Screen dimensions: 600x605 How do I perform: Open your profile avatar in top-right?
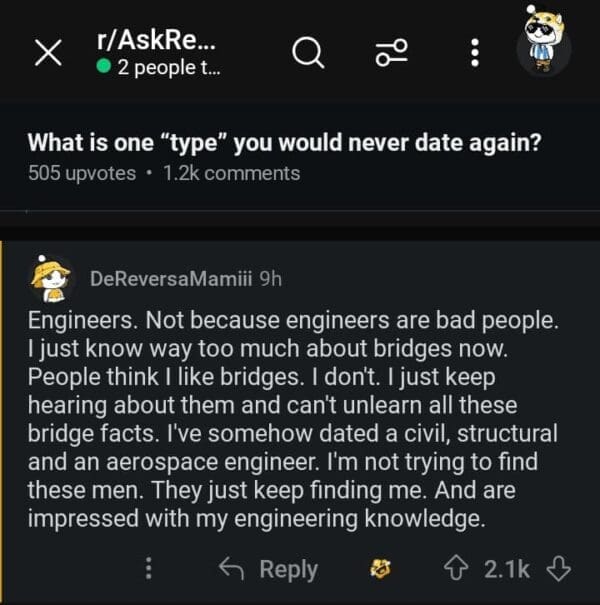coord(544,45)
